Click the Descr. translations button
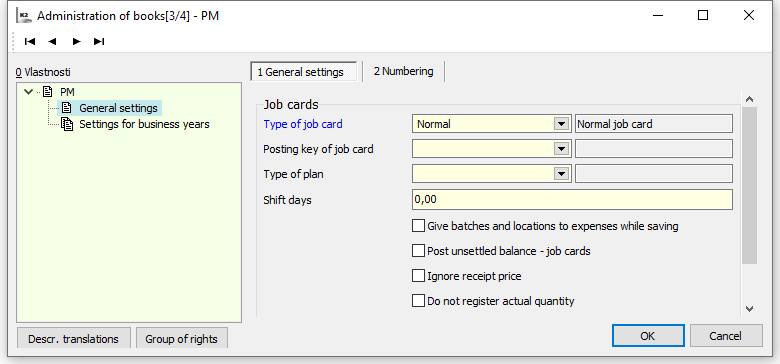780x364 pixels. 74,339
